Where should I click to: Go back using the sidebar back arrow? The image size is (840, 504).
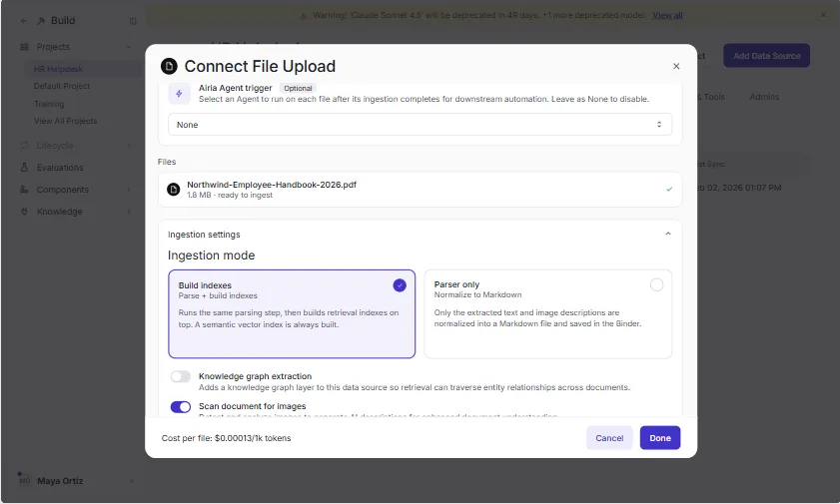[24, 21]
